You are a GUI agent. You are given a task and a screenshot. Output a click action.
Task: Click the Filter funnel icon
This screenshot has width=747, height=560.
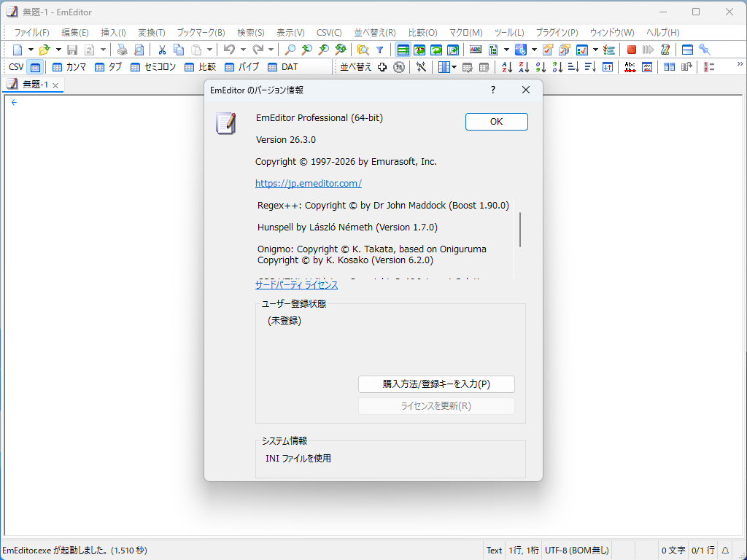click(379, 50)
